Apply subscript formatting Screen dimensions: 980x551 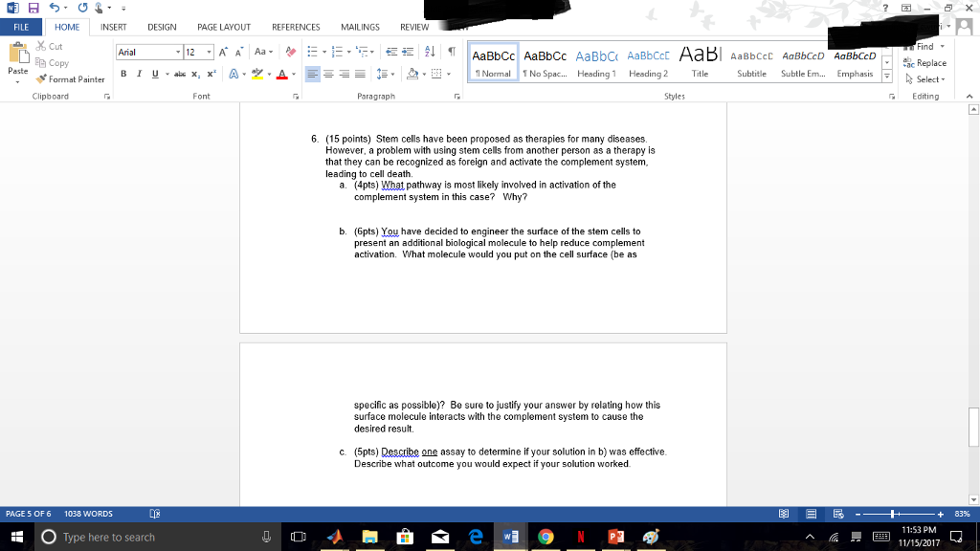195,73
